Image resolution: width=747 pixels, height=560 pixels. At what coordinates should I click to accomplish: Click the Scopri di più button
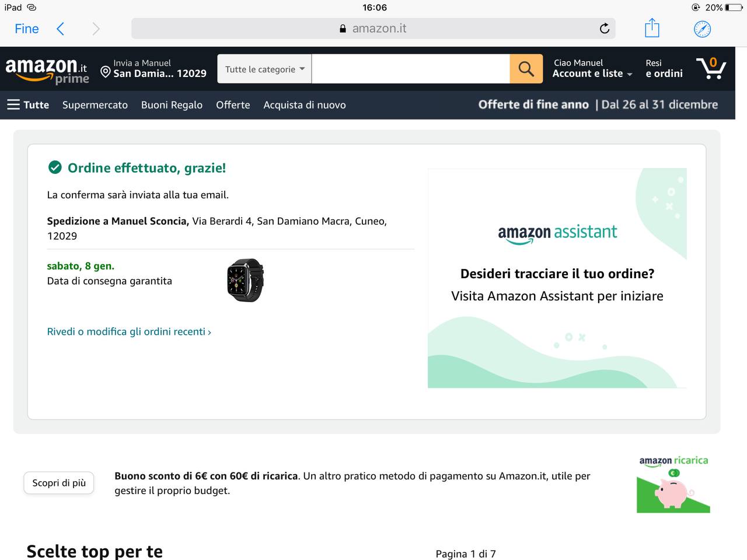click(59, 483)
